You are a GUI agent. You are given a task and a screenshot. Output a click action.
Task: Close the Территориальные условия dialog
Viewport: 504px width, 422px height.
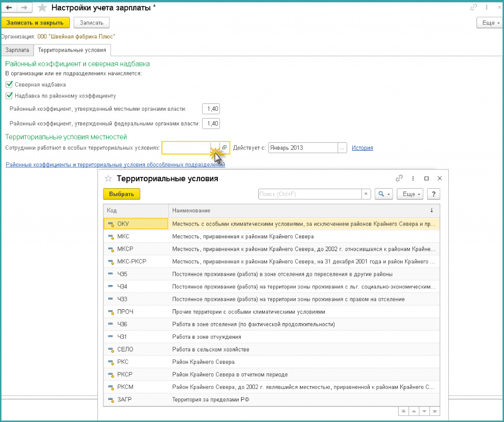click(x=440, y=178)
